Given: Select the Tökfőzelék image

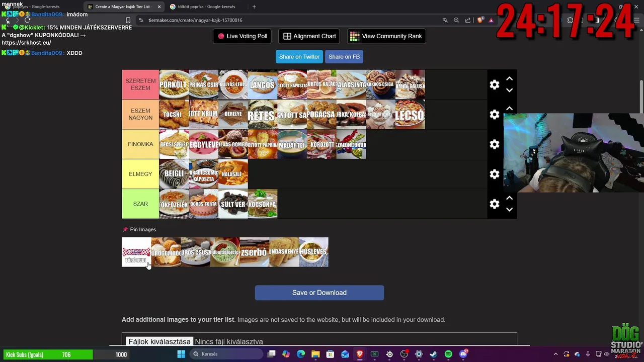Looking at the screenshot, I should (x=174, y=204).
